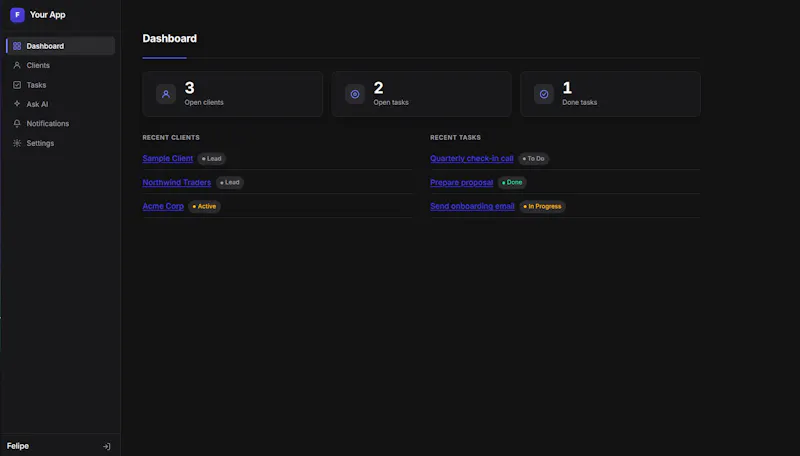Screen dimensions: 800x456
Task: Click the Tasks checkbox icon in sidebar
Action: point(17,85)
